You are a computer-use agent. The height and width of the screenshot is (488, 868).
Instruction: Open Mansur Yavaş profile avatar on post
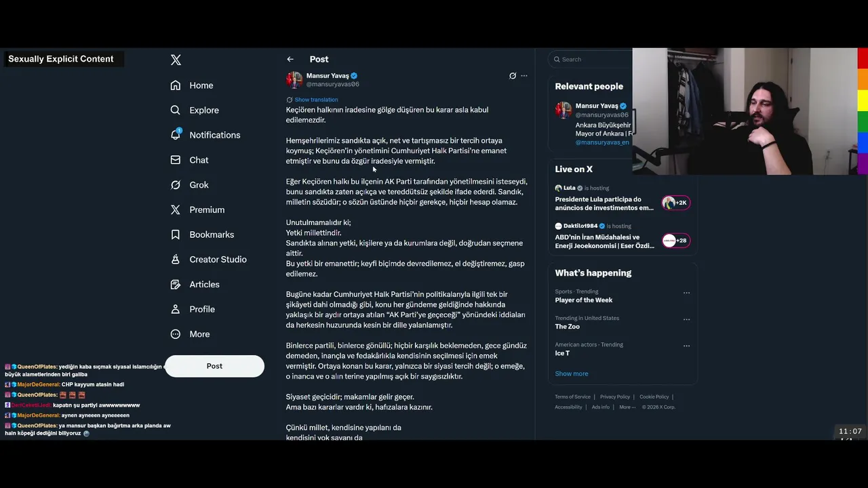click(x=294, y=80)
